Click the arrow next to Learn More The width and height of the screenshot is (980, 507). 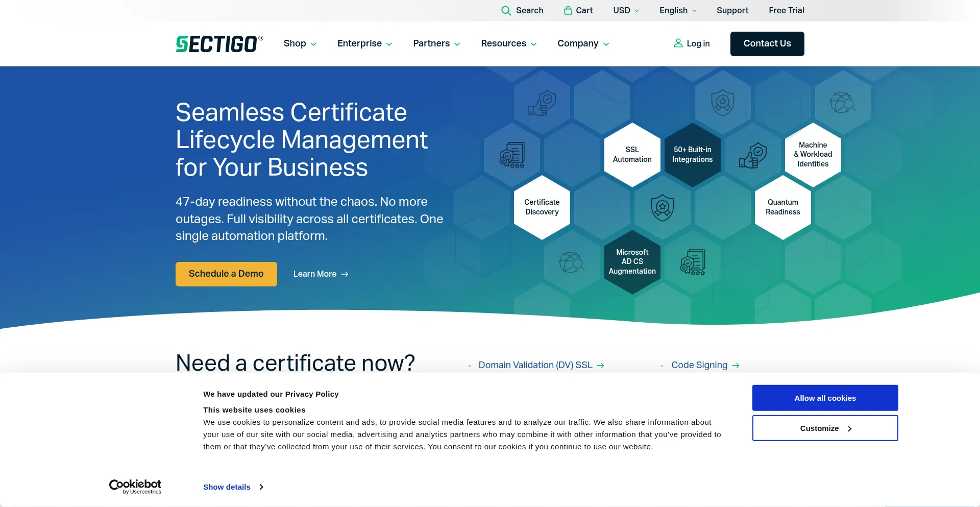click(x=345, y=274)
